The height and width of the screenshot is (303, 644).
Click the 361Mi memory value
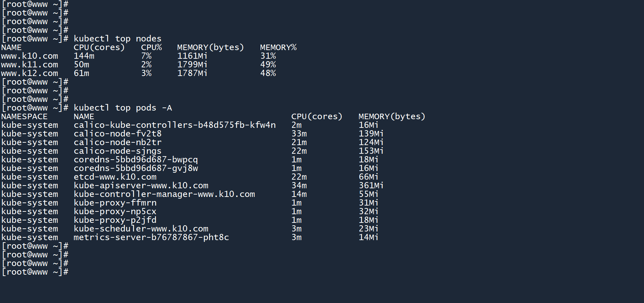371,186
